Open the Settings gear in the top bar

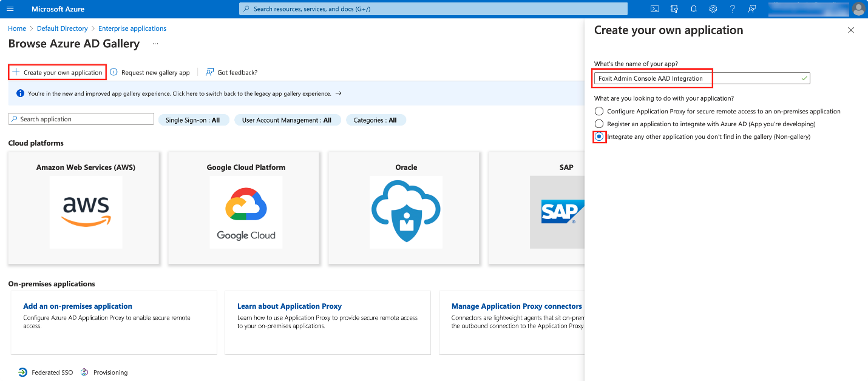(x=713, y=8)
